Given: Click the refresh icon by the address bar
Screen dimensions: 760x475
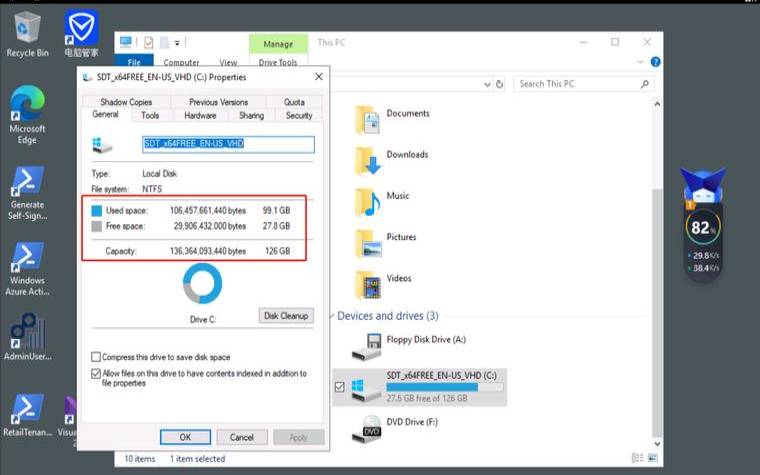Looking at the screenshot, I should [x=499, y=84].
